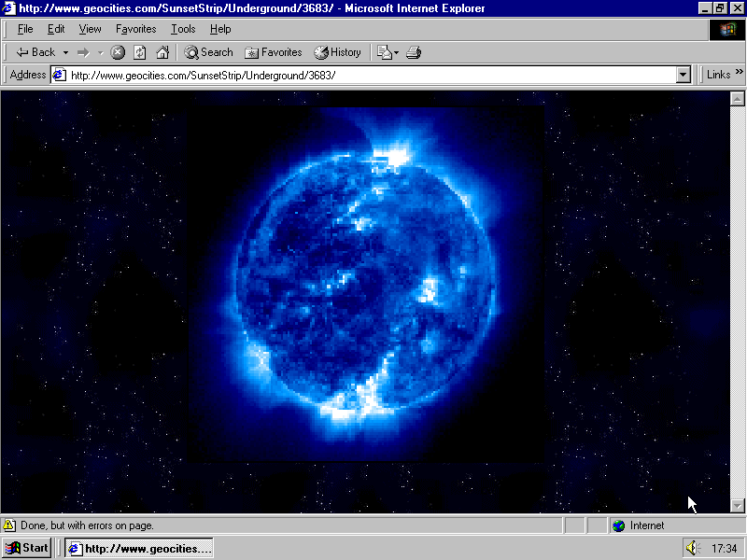Open the Favorites pane
Image resolution: width=747 pixels, height=560 pixels.
(x=274, y=52)
